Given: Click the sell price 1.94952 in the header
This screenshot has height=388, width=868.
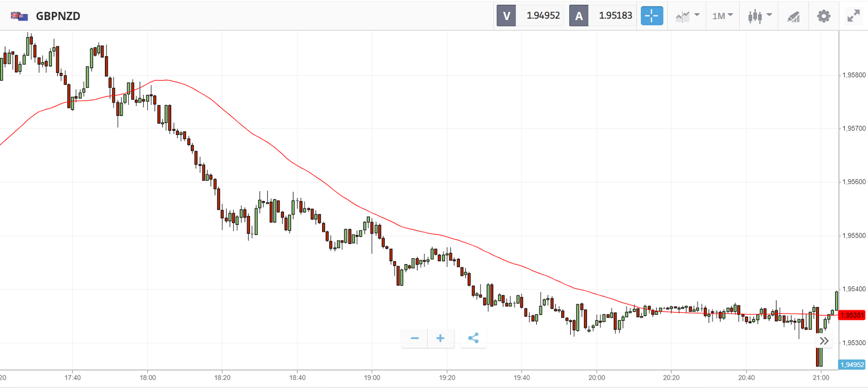Looking at the screenshot, I should pos(543,16).
